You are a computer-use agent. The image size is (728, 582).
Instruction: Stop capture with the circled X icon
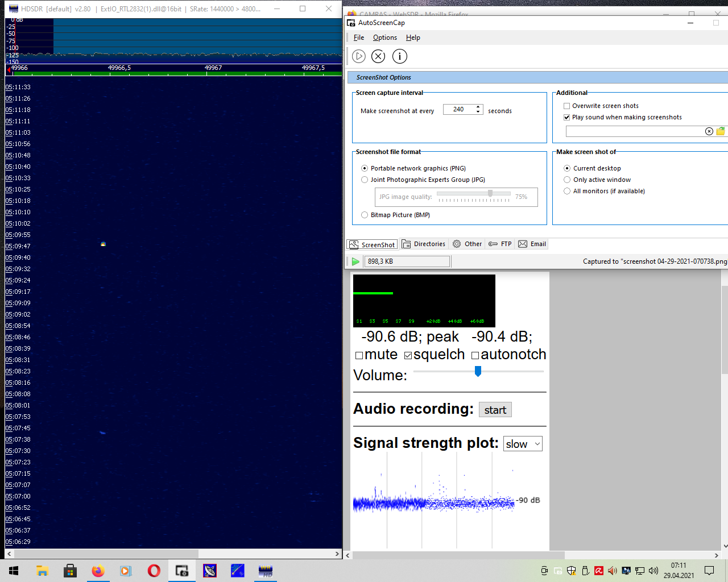click(378, 56)
